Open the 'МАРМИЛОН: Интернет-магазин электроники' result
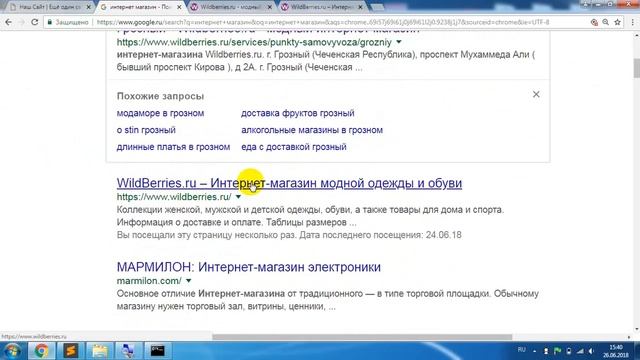This screenshot has height=360, width=640. click(249, 267)
